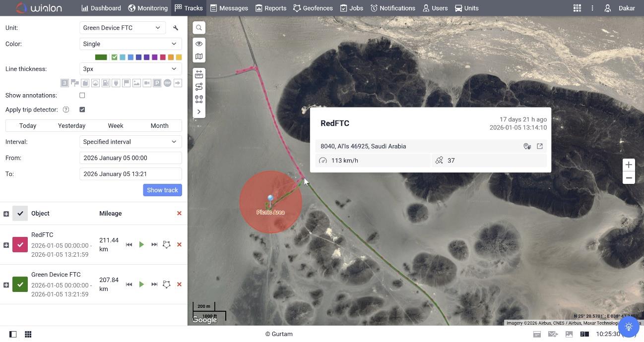Select the Month interval button
This screenshot has height=342, width=644.
(x=159, y=126)
